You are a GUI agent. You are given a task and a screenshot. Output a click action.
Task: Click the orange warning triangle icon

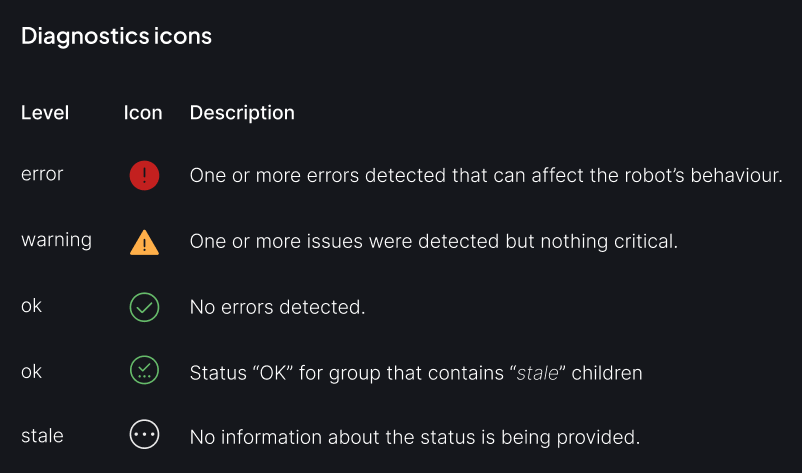coord(145,242)
